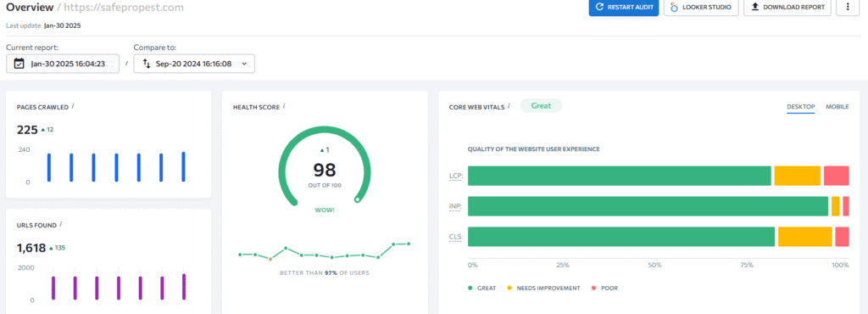Click the chevron of Compare to dropdown
Viewport: 868px width, 314px height.
[244, 64]
